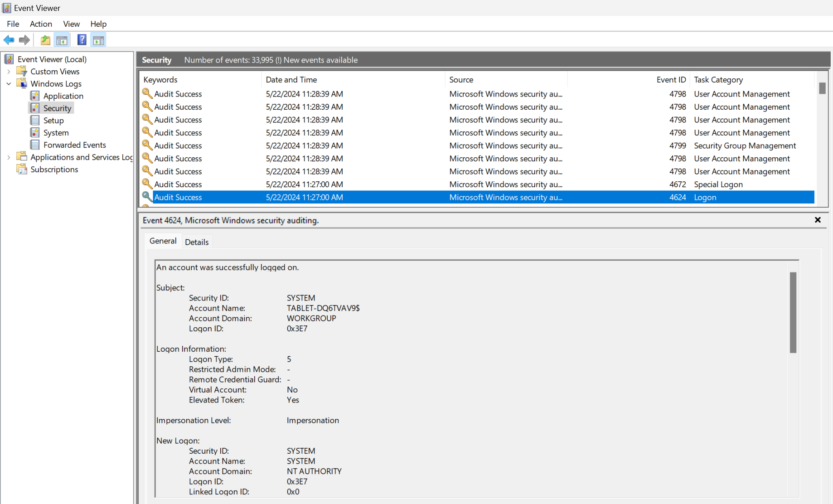Open a saved log file

[45, 40]
